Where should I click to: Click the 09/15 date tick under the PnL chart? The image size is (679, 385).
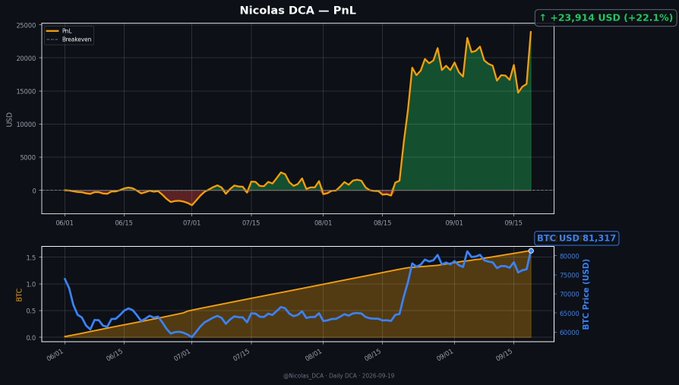click(x=514, y=223)
